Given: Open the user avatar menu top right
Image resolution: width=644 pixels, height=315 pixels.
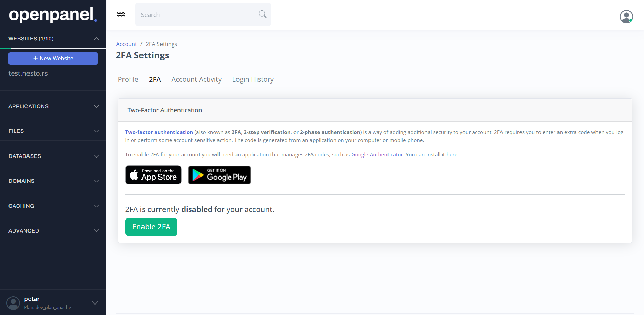Looking at the screenshot, I should 626,16.
